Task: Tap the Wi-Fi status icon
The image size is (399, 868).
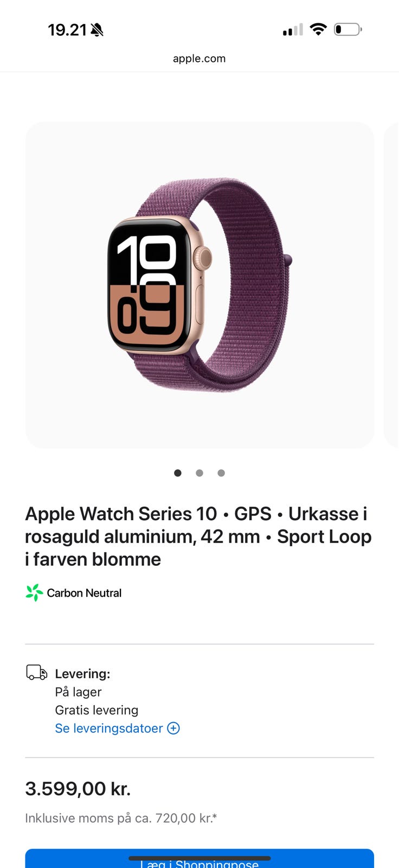Action: pyautogui.click(x=318, y=29)
